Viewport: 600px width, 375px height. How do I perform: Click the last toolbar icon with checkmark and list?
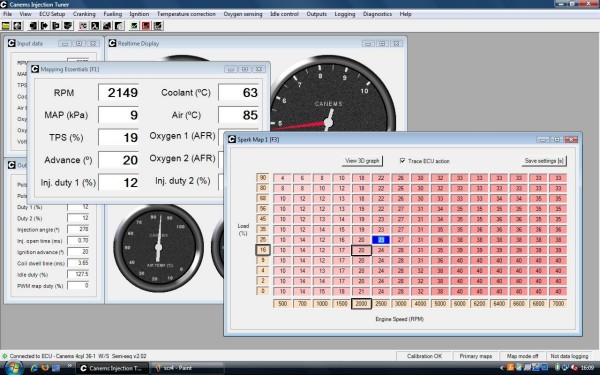coord(158,26)
